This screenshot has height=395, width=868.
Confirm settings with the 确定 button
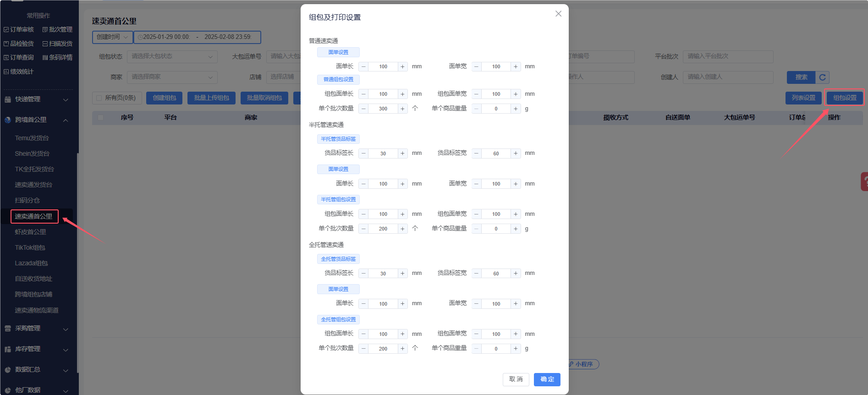click(547, 379)
